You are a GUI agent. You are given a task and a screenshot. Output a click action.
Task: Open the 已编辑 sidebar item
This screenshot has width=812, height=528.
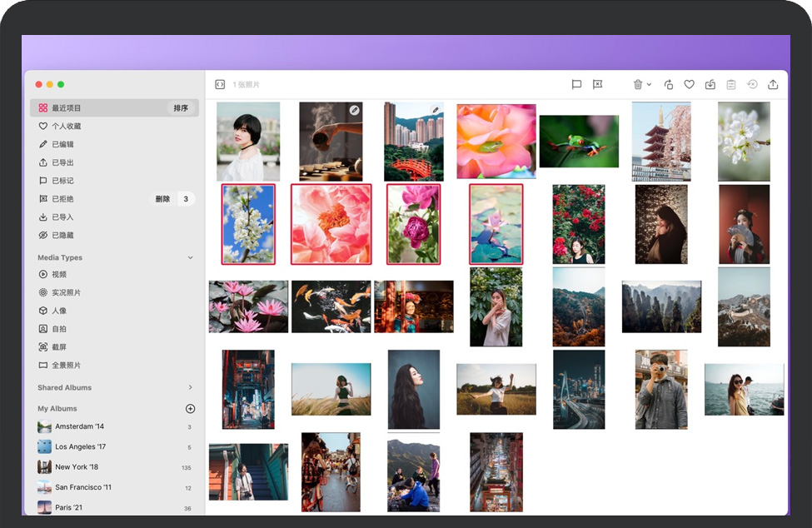pos(62,145)
